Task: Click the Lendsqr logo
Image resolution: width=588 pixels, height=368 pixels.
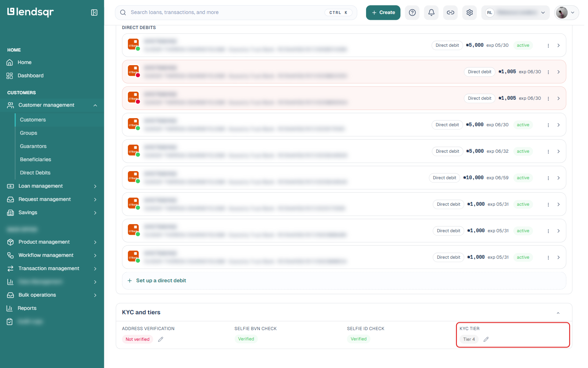Action: [x=31, y=12]
